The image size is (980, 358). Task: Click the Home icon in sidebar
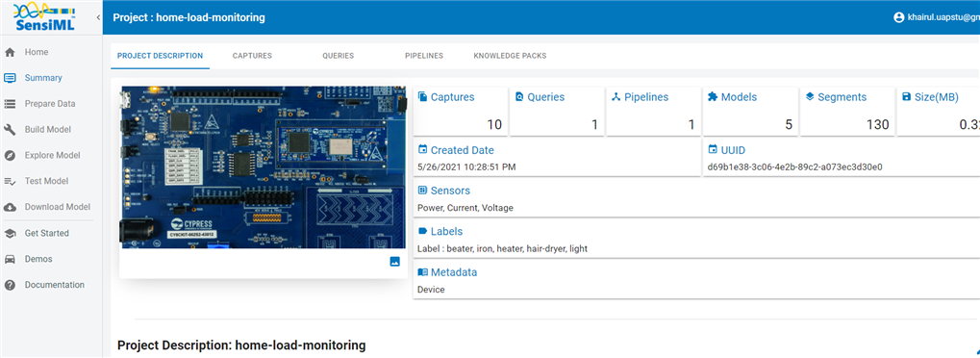tap(10, 53)
